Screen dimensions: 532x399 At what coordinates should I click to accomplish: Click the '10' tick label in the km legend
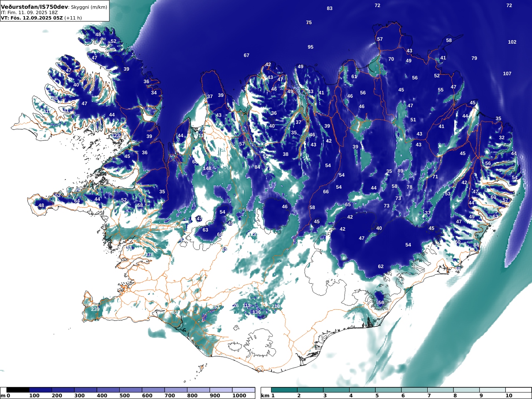point(509,396)
